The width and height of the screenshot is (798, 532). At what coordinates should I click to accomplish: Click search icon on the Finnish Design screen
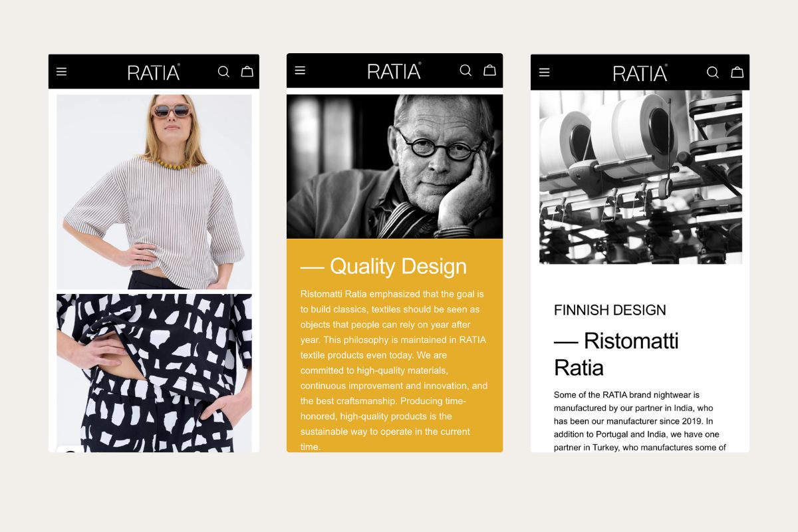click(x=712, y=72)
